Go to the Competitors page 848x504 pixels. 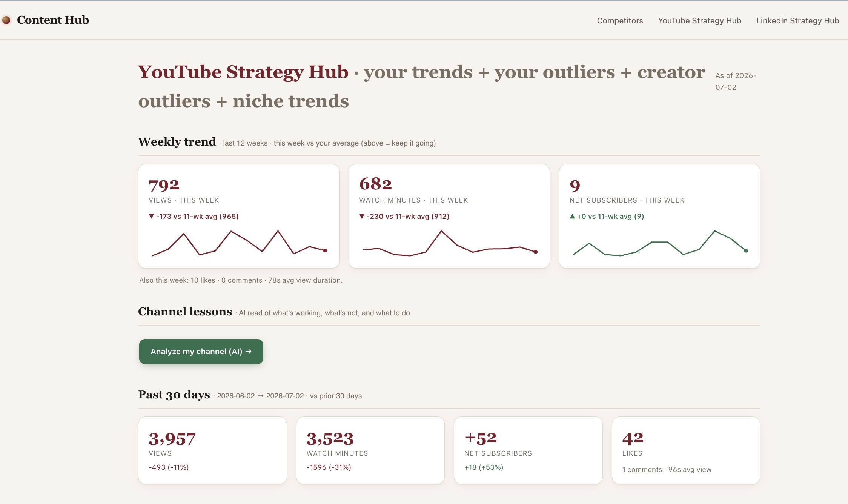(620, 21)
